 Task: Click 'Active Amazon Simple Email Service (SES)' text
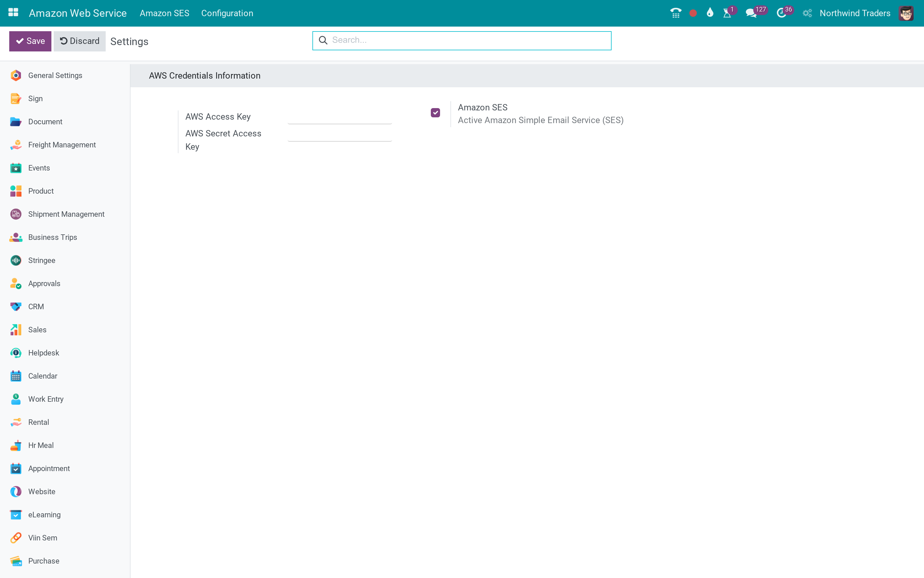click(541, 121)
